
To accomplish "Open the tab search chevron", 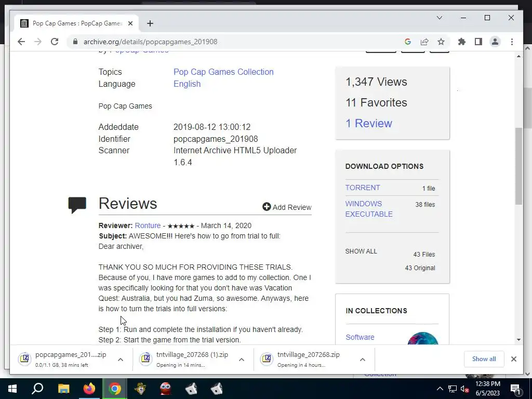I will [x=440, y=18].
